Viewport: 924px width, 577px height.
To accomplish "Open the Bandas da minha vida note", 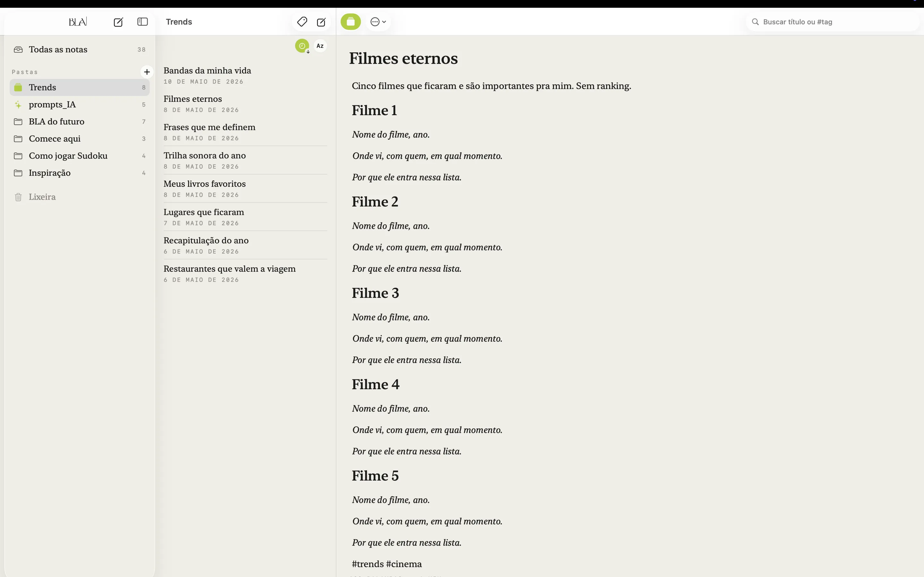I will tap(245, 76).
